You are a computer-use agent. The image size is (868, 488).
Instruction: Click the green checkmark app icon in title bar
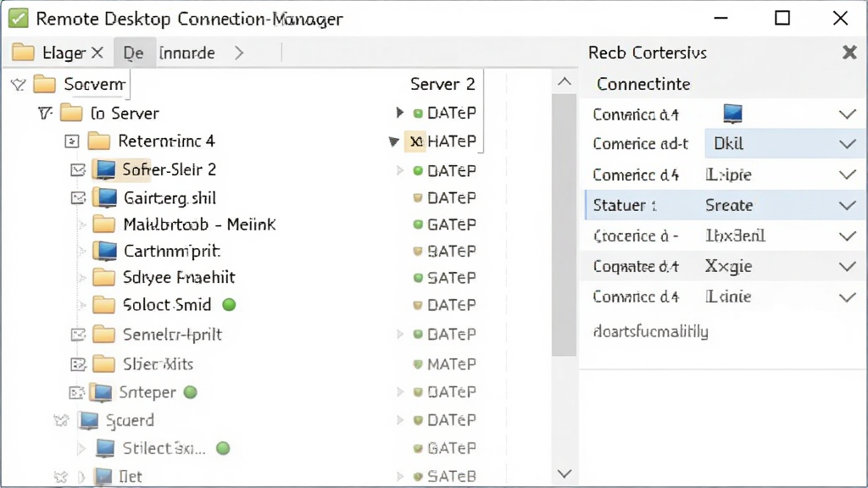tap(19, 19)
